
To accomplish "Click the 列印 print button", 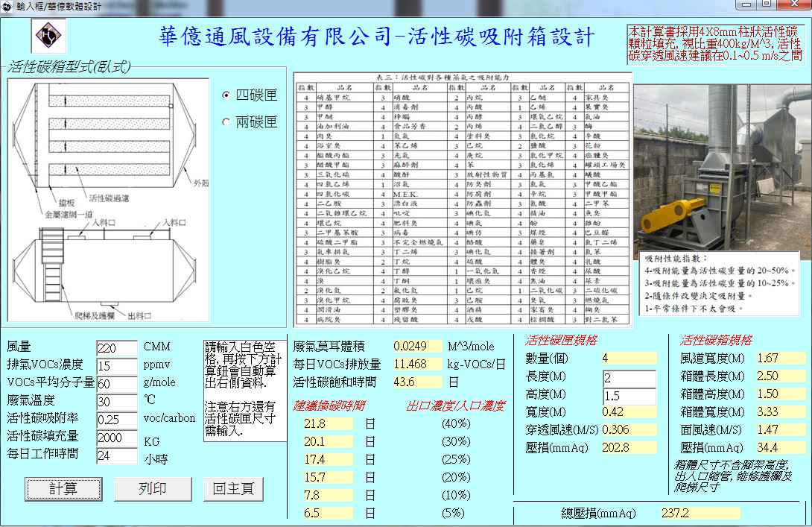I will tap(153, 489).
